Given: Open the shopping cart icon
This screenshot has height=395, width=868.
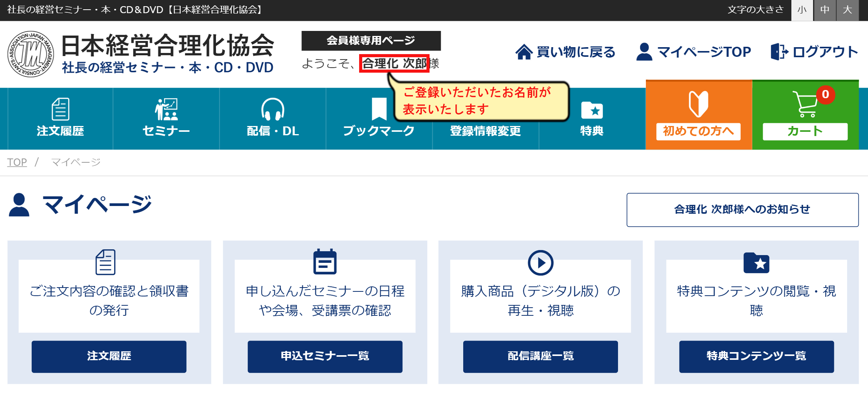Looking at the screenshot, I should click(805, 104).
